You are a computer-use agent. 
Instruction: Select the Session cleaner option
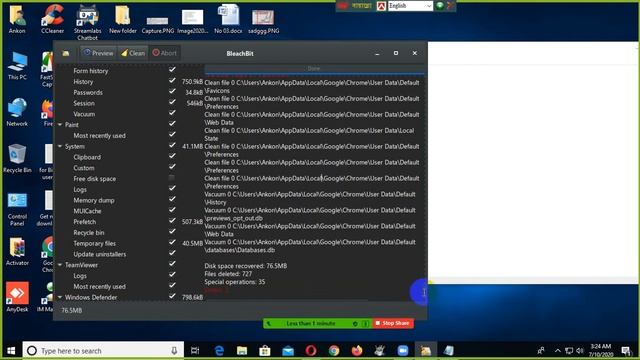(x=84, y=103)
